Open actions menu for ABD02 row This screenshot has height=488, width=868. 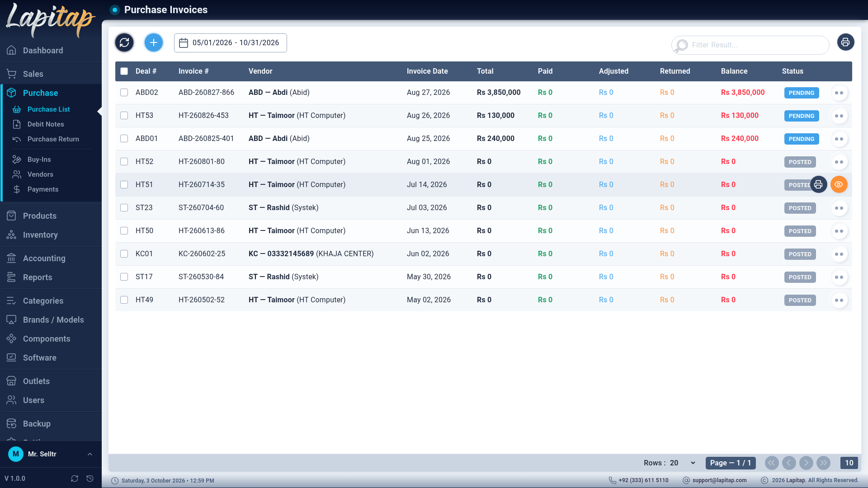[839, 93]
